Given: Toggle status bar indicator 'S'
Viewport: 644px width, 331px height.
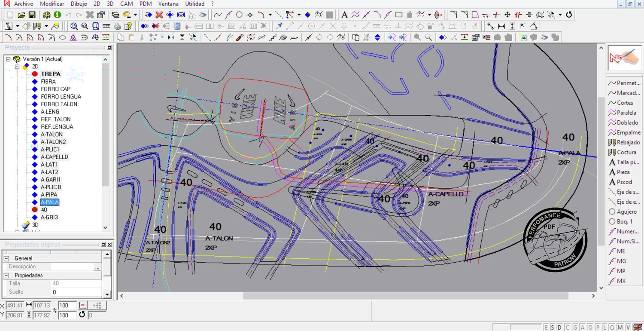Looking at the screenshot, I should tap(553, 328).
